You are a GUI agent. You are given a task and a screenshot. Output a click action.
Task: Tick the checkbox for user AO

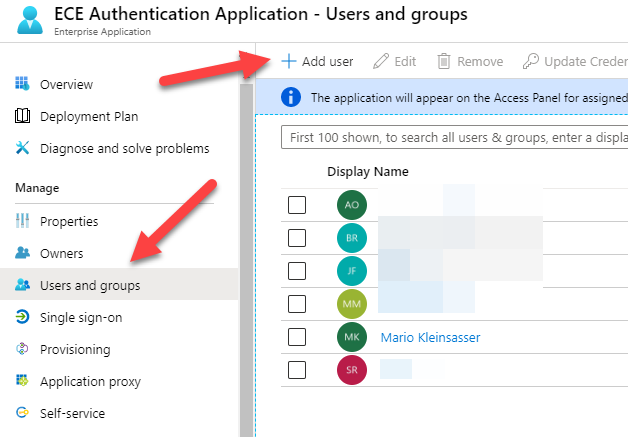(x=297, y=205)
